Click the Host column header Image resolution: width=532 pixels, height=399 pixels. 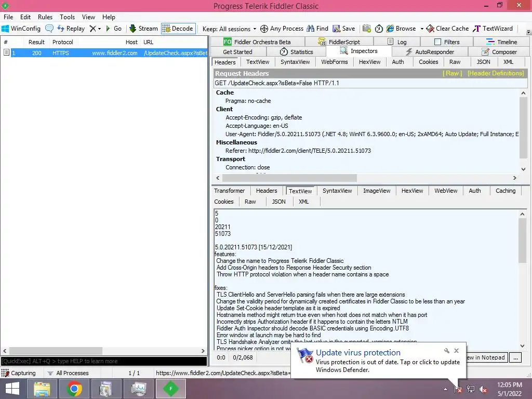coord(131,42)
